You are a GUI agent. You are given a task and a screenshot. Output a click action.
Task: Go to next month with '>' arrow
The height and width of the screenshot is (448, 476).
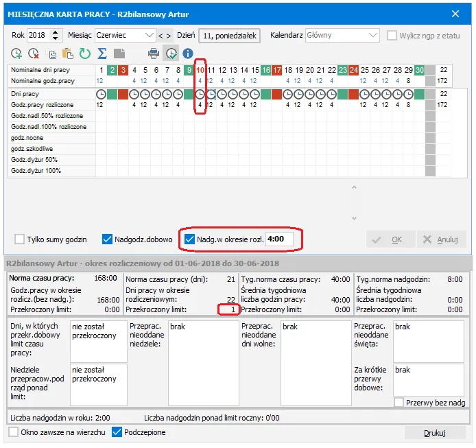pyautogui.click(x=169, y=34)
